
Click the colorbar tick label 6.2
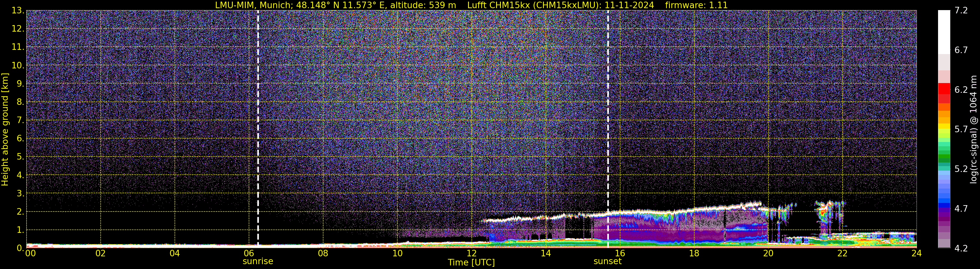(961, 90)
